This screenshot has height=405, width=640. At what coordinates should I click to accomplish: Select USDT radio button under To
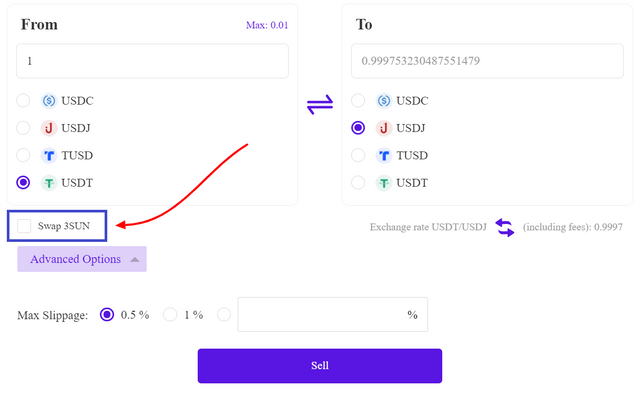(358, 182)
